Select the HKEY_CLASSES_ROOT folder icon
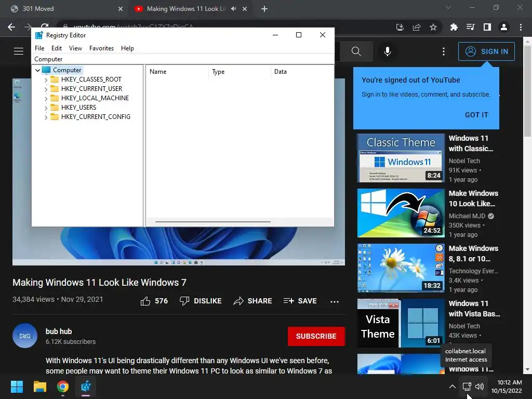 54,79
